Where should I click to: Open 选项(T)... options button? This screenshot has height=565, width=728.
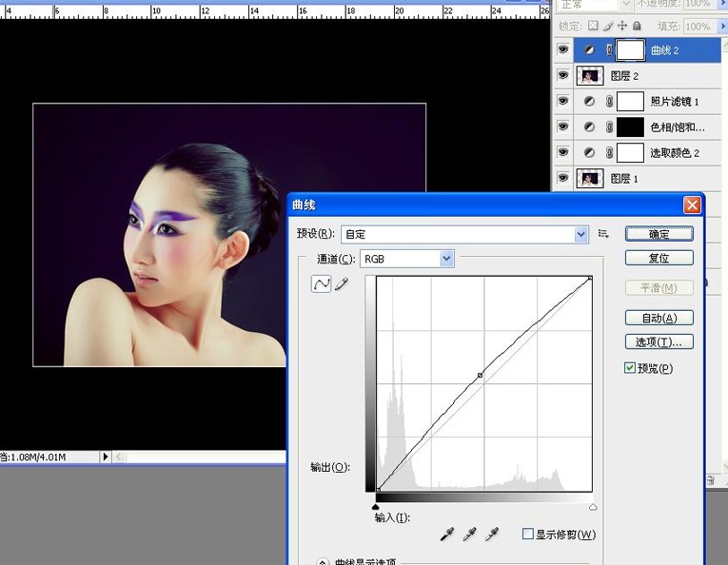(x=659, y=341)
